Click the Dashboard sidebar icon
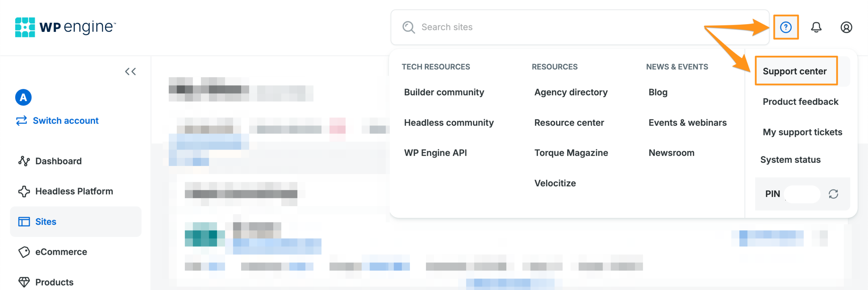The image size is (868, 290). click(x=24, y=161)
